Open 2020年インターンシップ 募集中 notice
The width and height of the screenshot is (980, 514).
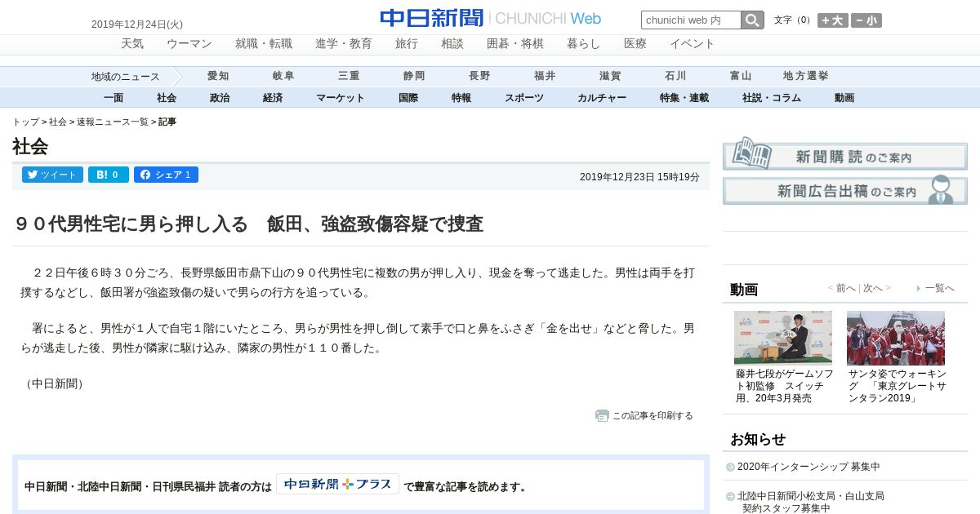click(x=808, y=467)
